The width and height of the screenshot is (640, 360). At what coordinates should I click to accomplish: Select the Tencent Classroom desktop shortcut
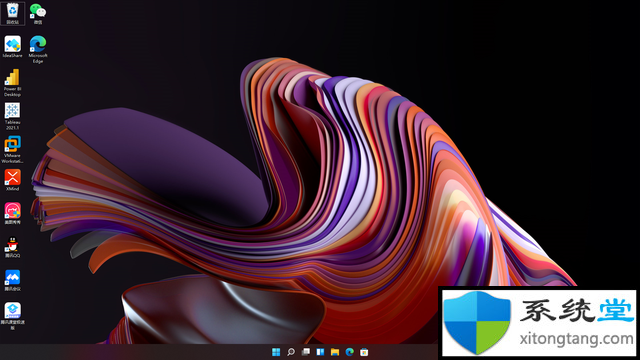13,316
